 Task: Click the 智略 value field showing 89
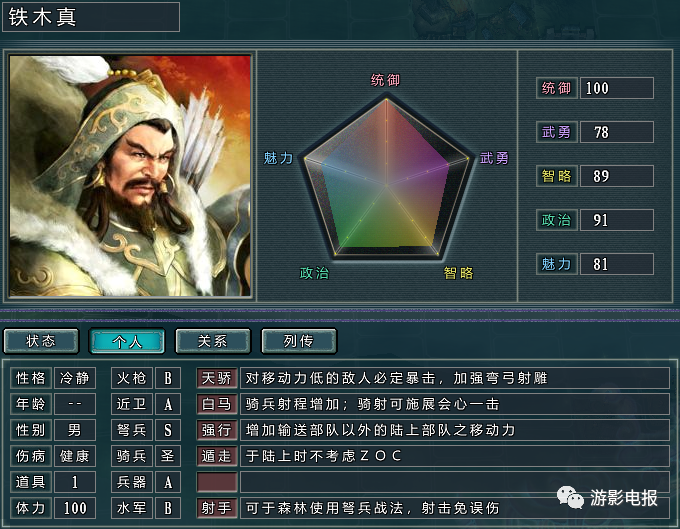[617, 176]
